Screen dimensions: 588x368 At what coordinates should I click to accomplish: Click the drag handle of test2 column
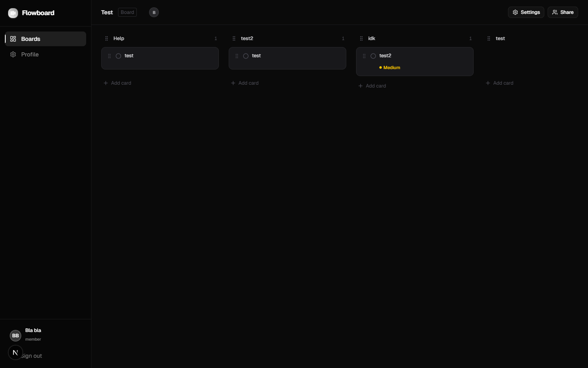(234, 38)
